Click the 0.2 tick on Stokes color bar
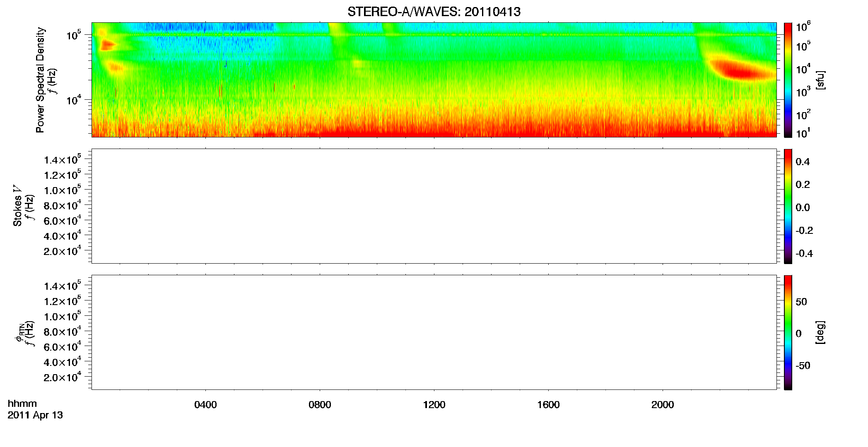Viewport: 868px width, 447px height. point(803,185)
